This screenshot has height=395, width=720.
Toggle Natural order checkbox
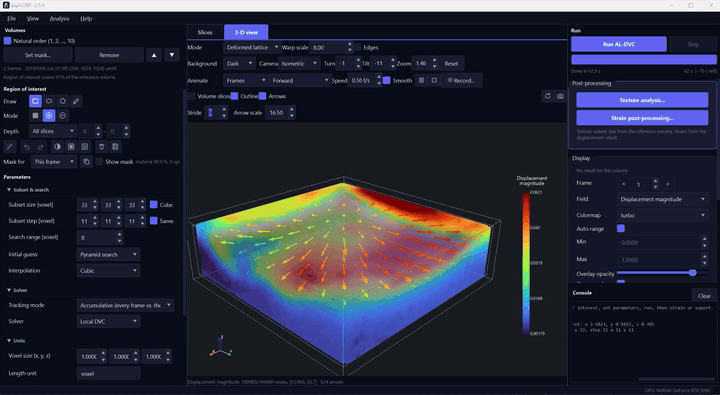point(7,41)
